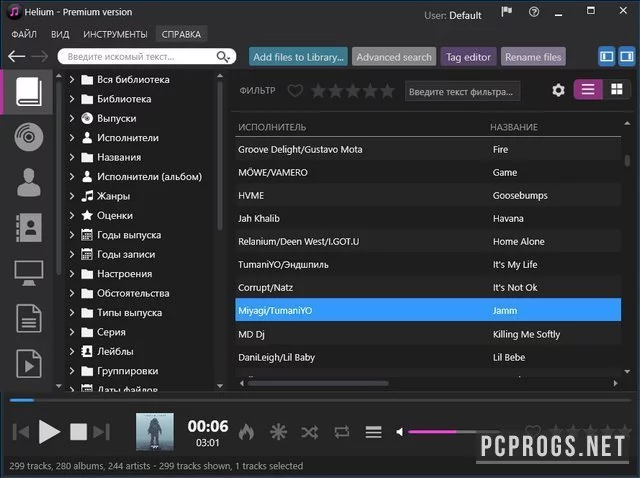
Task: Go back with the left arrow
Action: coord(17,56)
